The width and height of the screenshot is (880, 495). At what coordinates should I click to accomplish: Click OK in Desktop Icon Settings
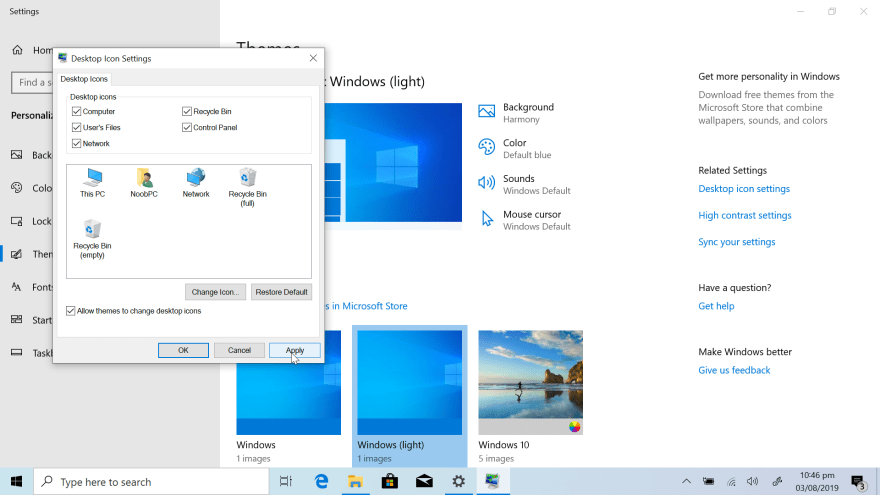[x=183, y=350]
